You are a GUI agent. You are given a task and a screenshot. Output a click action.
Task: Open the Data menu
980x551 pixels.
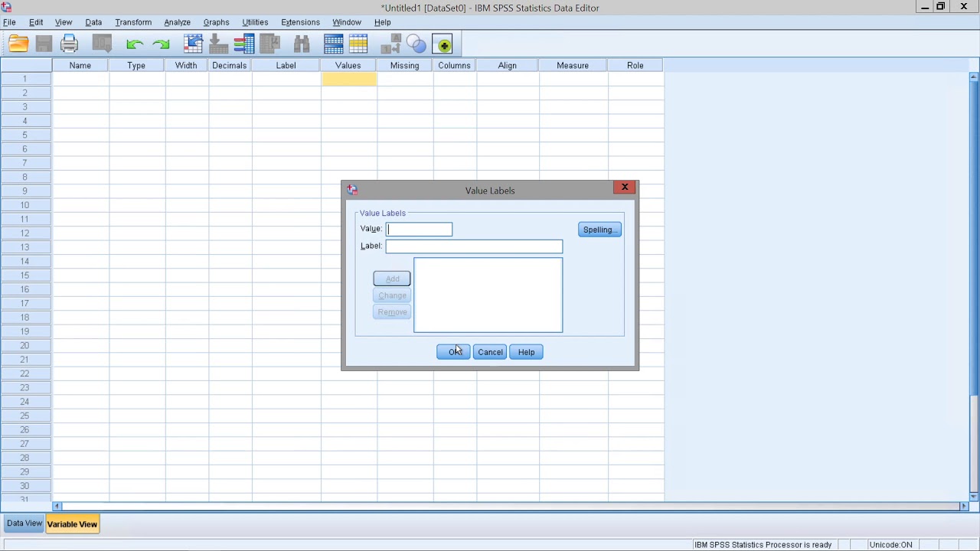(93, 22)
